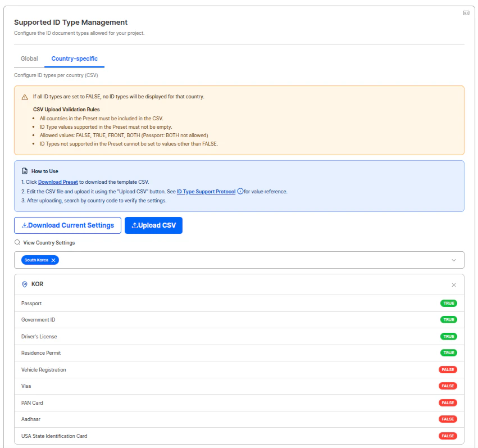This screenshot has height=448, width=478.
Task: Click the download icon on Download Current Settings
Action: pyautogui.click(x=23, y=225)
